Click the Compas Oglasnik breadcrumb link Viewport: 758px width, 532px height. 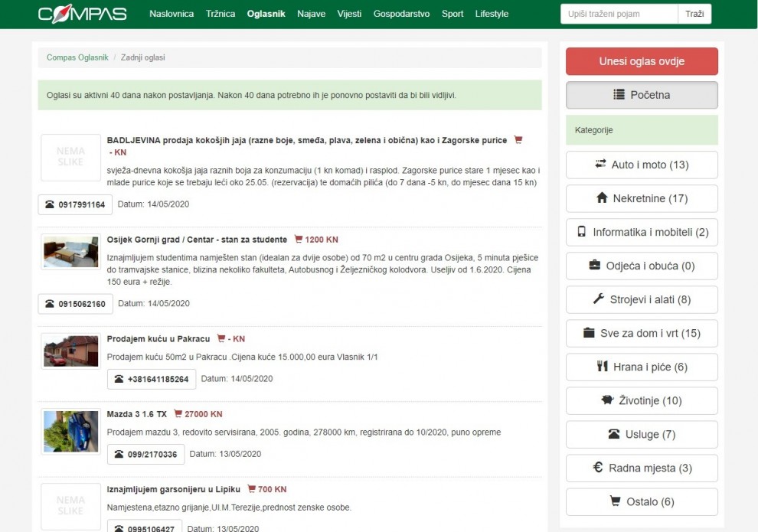point(77,57)
